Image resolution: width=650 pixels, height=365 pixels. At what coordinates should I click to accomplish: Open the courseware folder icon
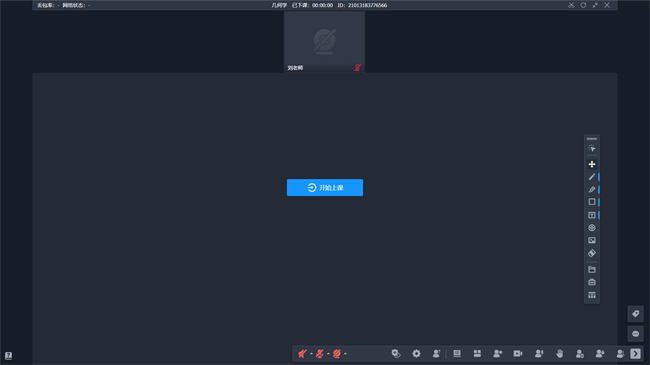(x=592, y=270)
